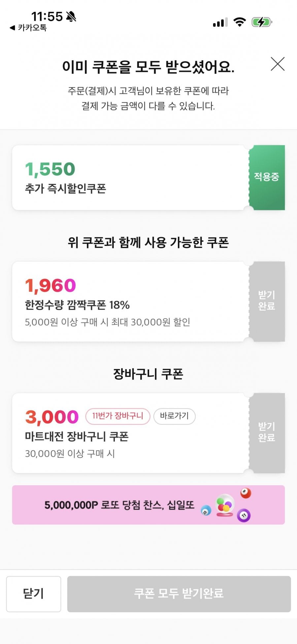Tap the 11번가 장바구니 tag

[118, 416]
